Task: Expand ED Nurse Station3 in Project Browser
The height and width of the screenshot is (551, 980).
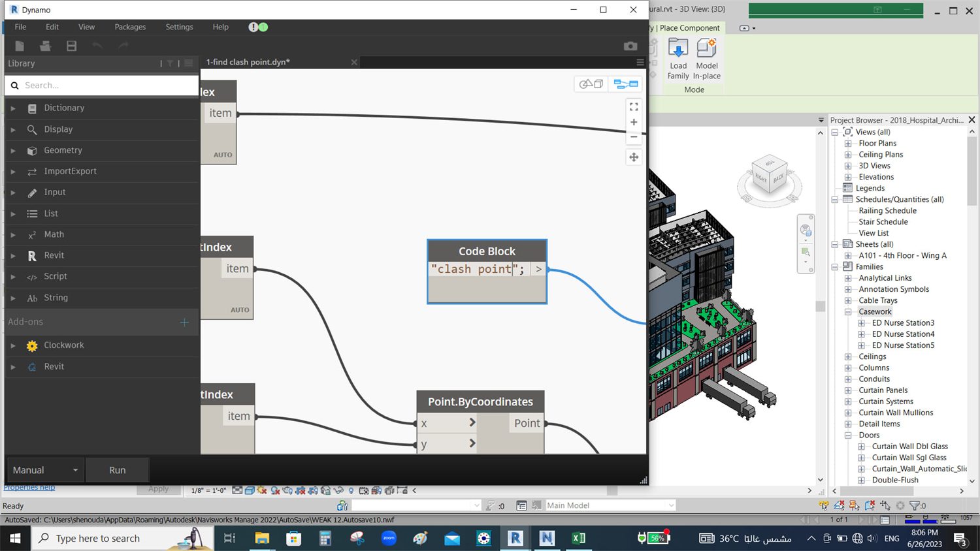Action: point(861,323)
